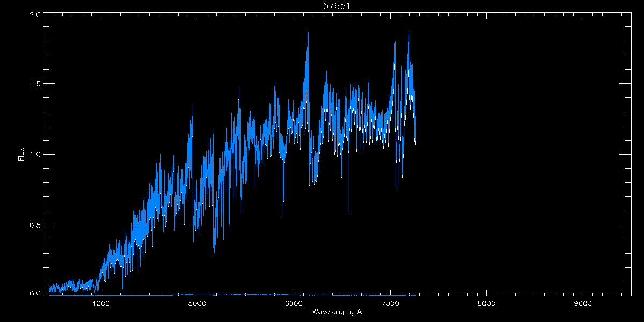Click the 0.5 flux tick label
644x322 pixels.
coord(35,225)
